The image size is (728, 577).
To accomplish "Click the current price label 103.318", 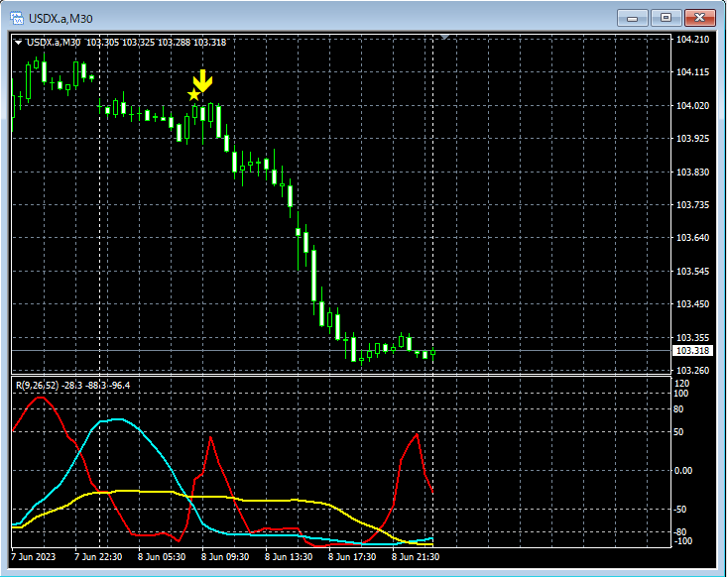I will 692,351.
